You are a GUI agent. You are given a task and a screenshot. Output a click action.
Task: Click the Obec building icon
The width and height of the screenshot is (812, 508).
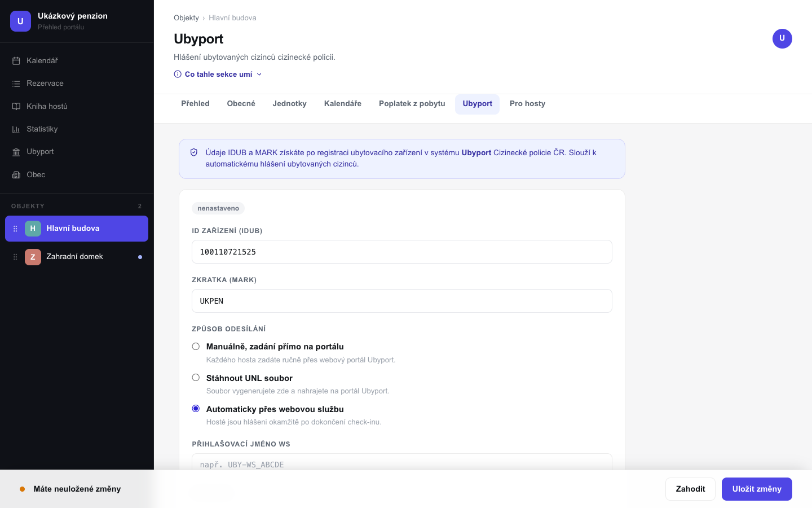click(x=16, y=175)
